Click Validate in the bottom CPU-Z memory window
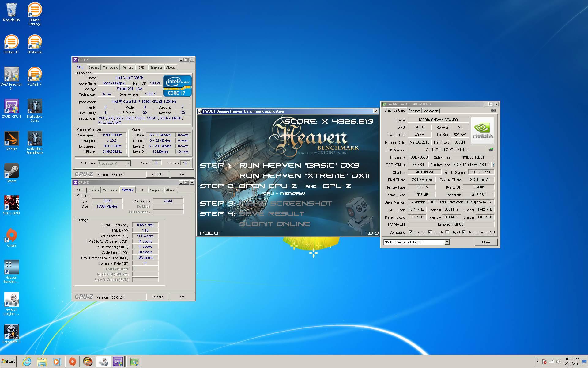Viewport: 588px width, 368px height. (x=157, y=297)
